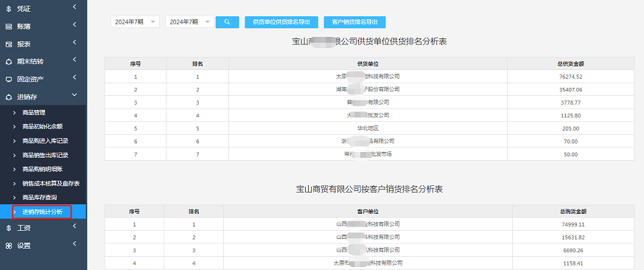Open the second 2024年7期 period dropdown
The width and height of the screenshot is (644, 270).
190,22
